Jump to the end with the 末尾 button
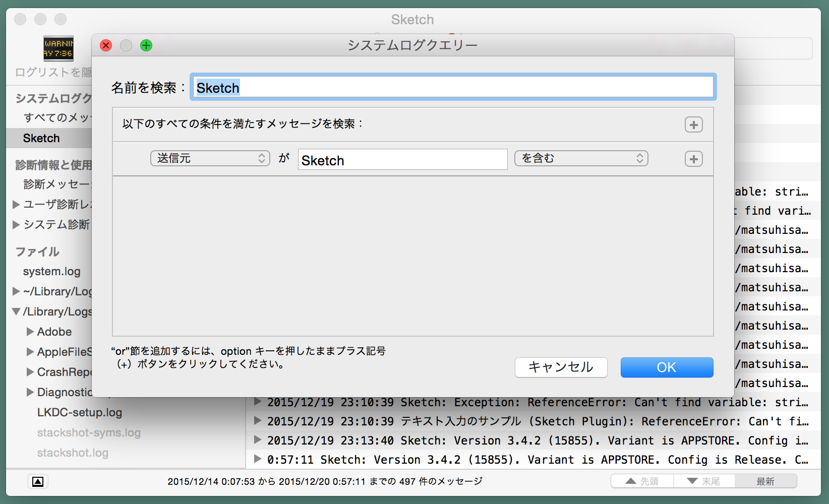The image size is (829, 504). click(704, 481)
